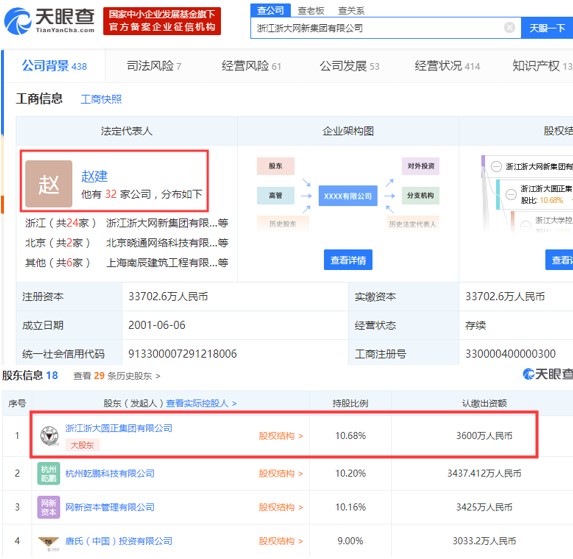Click the 大股东 tag
The image size is (573, 559).
pos(82,445)
